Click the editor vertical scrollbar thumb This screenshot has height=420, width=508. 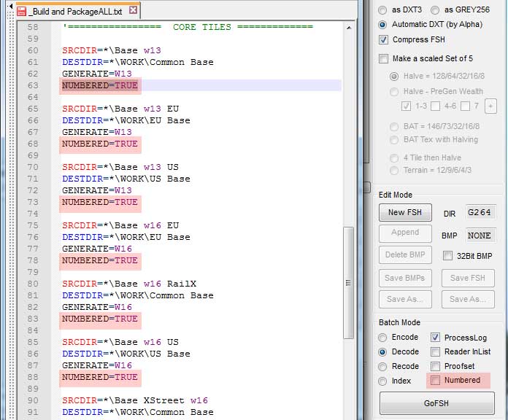click(x=349, y=283)
